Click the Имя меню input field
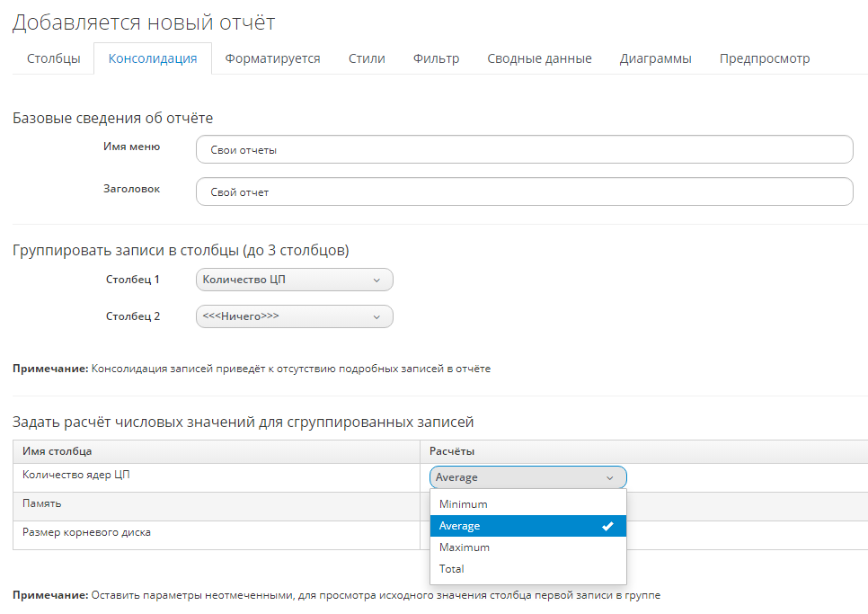868x614 pixels. (524, 150)
